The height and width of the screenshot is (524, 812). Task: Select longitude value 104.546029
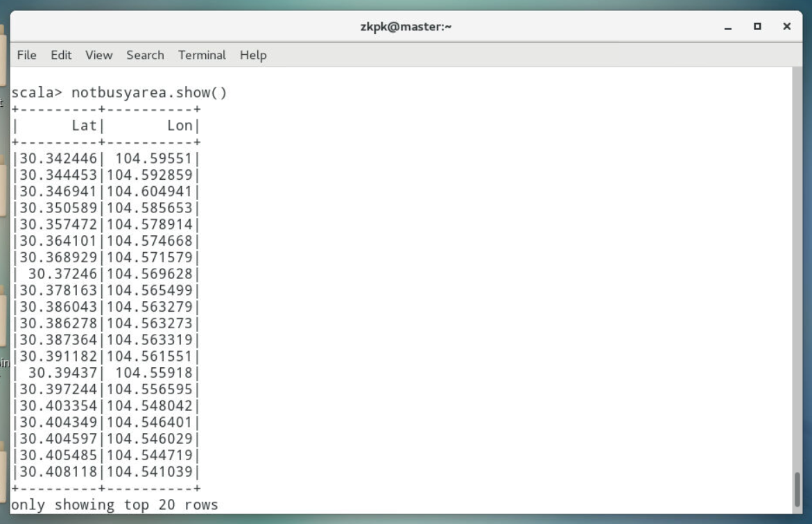pos(150,439)
